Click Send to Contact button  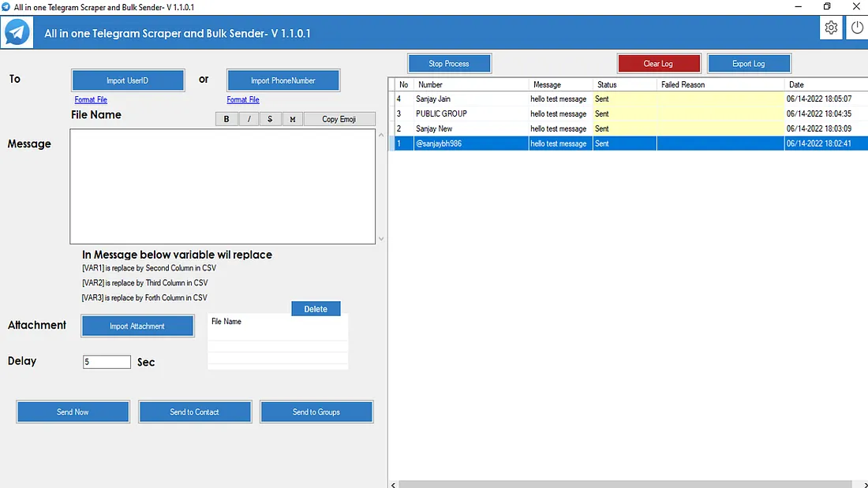click(195, 412)
